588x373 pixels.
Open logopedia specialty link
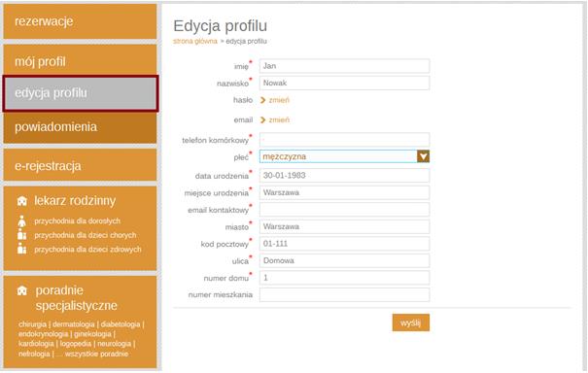coord(76,344)
